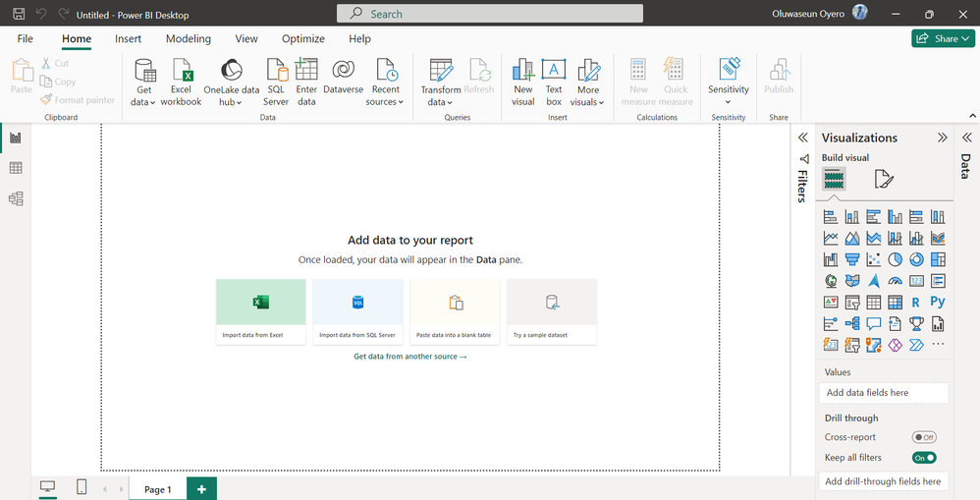Click Excel workbook in ribbon

coord(182,82)
